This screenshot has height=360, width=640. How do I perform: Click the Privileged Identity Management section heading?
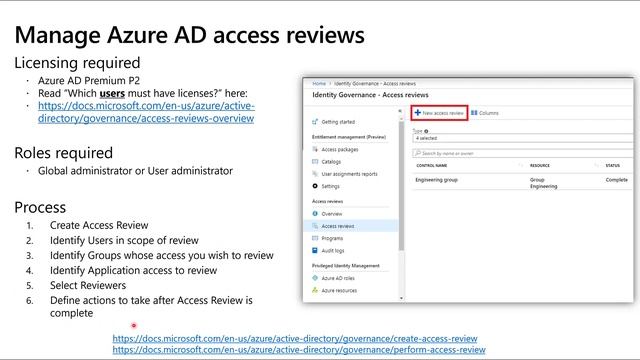pyautogui.click(x=345, y=266)
